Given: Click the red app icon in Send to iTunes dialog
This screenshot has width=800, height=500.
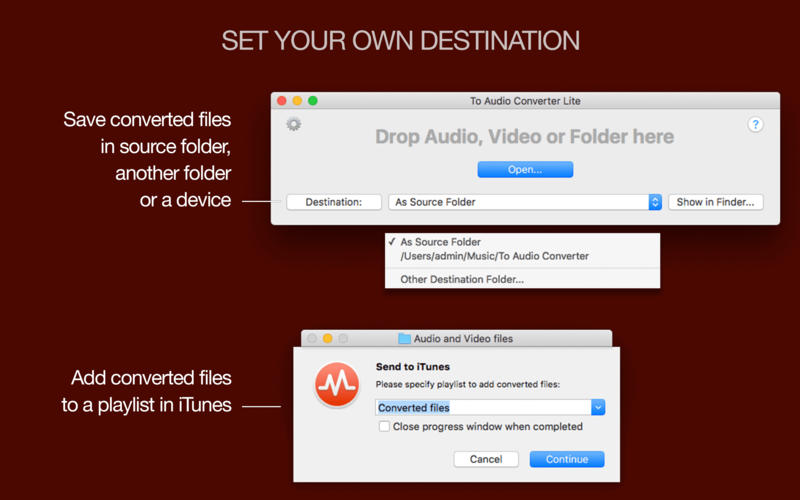Looking at the screenshot, I should pyautogui.click(x=336, y=384).
